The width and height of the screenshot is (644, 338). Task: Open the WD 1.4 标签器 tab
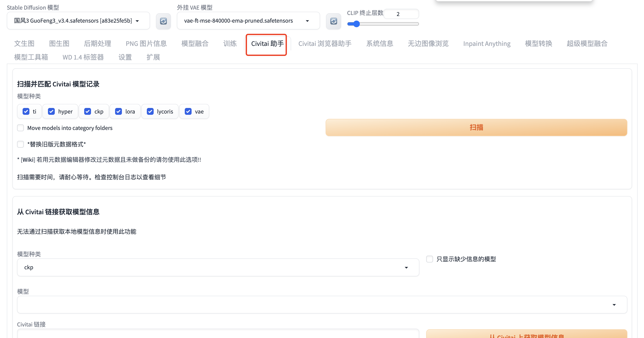pyautogui.click(x=83, y=57)
